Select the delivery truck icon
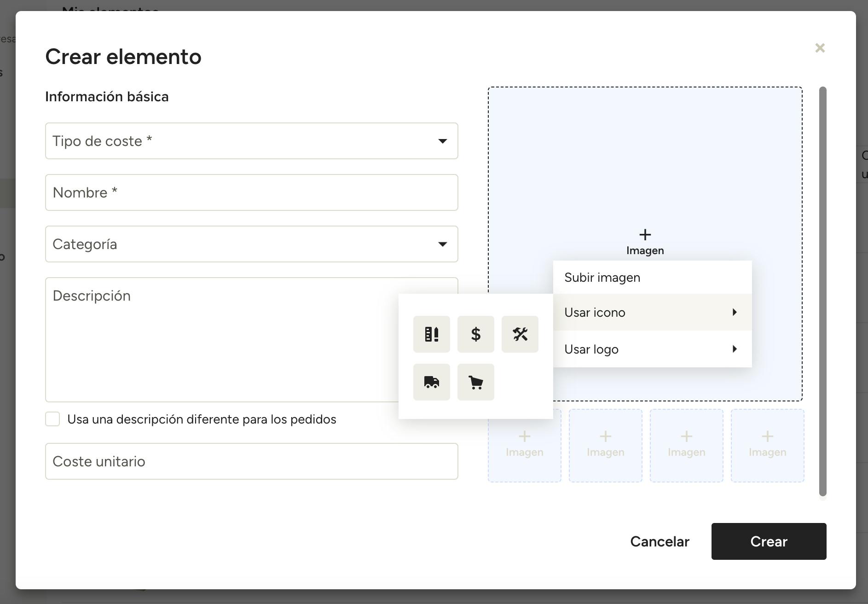The height and width of the screenshot is (604, 868). (431, 382)
